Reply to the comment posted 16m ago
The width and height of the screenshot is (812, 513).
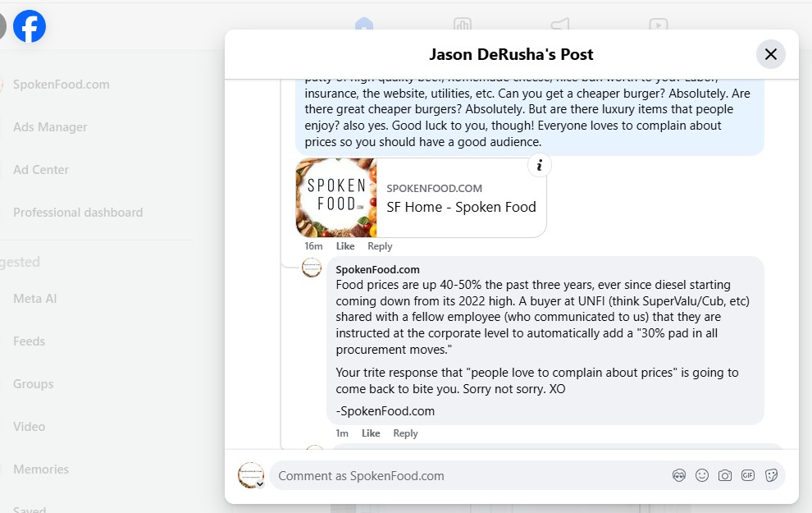point(380,246)
